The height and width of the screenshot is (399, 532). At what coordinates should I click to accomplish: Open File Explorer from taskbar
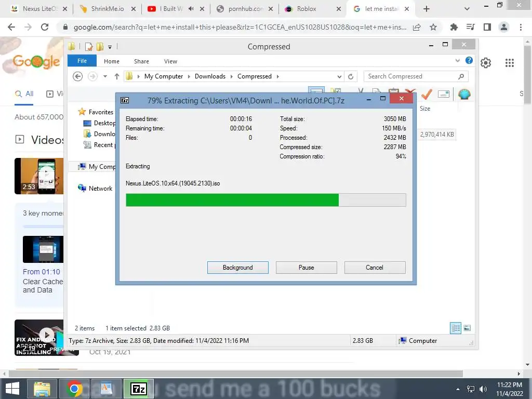(42, 389)
